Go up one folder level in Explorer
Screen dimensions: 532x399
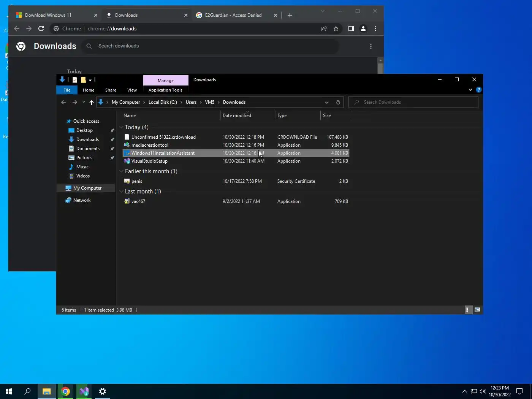click(91, 102)
